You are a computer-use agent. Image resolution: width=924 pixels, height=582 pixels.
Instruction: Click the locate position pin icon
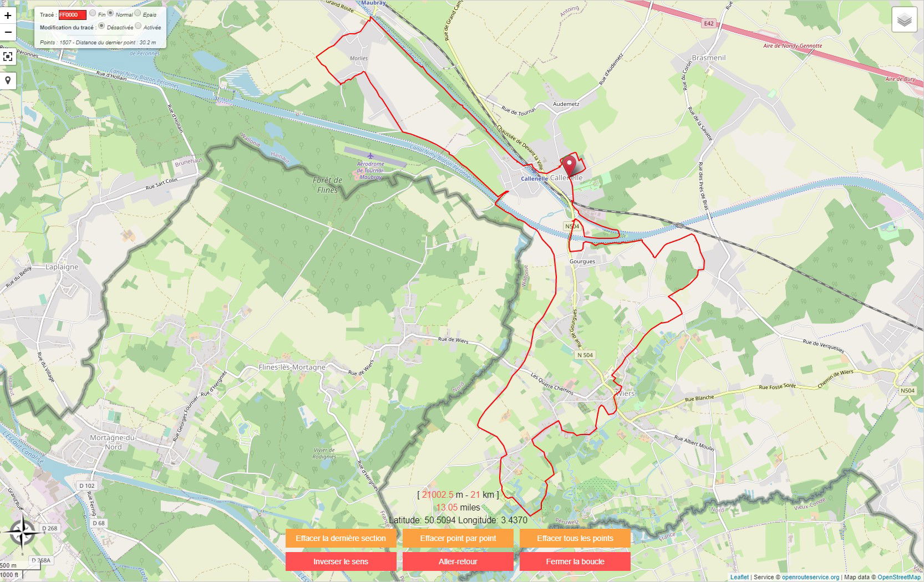pyautogui.click(x=8, y=80)
